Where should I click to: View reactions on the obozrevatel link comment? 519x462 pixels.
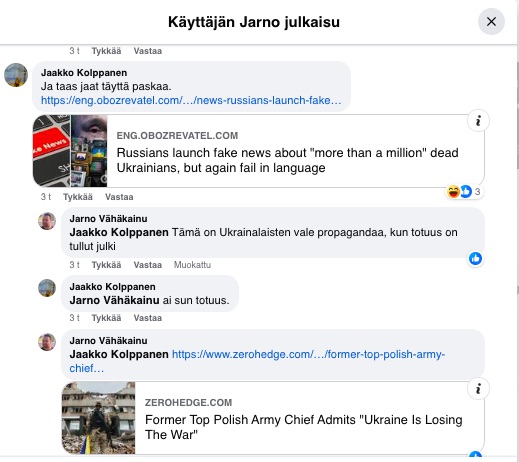(x=464, y=192)
